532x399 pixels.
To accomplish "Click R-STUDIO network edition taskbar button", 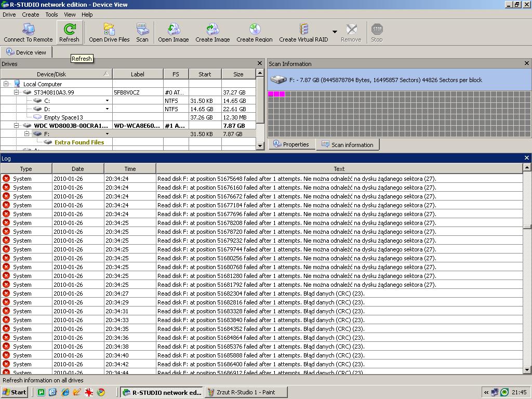I will pyautogui.click(x=162, y=392).
